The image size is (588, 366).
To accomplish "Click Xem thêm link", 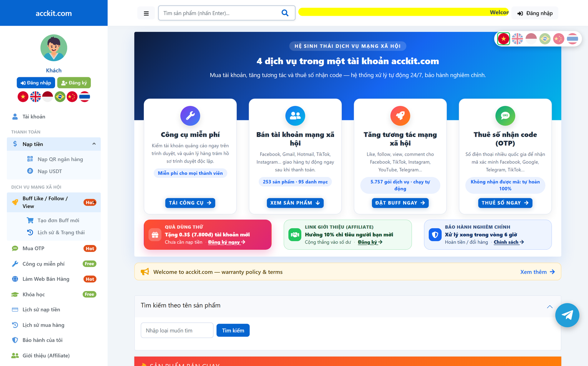I will click(x=538, y=272).
